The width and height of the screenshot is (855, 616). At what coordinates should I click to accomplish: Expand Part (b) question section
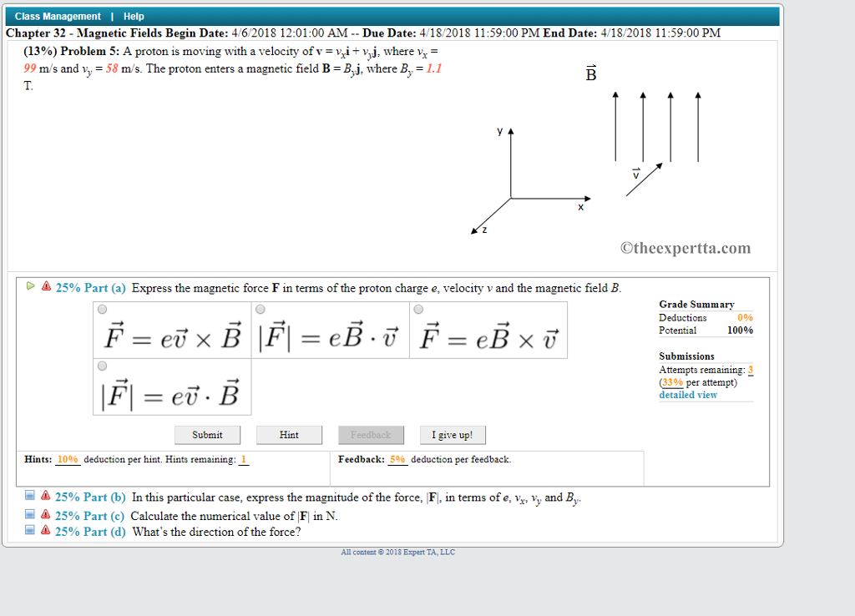coord(89,497)
